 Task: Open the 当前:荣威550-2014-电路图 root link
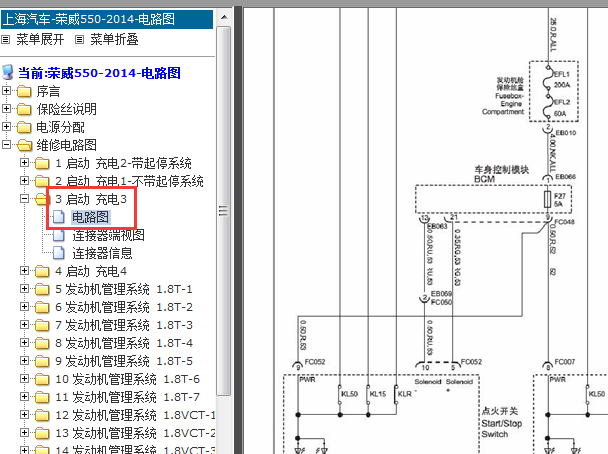pyautogui.click(x=99, y=73)
